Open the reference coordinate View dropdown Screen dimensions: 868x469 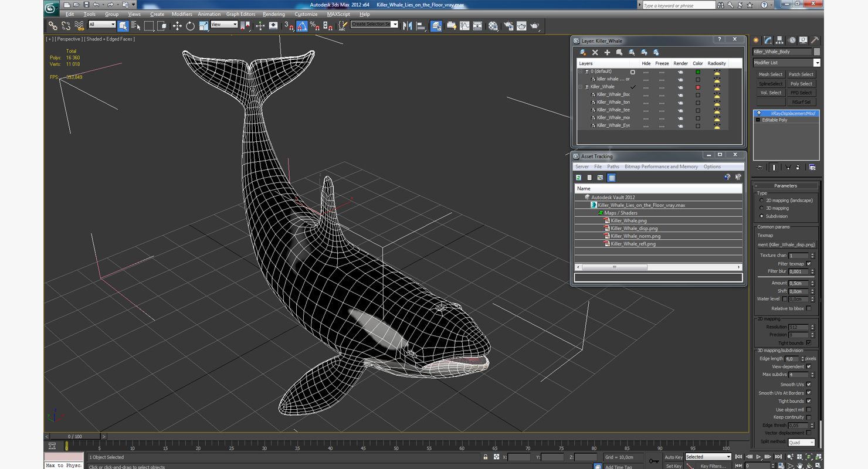click(224, 25)
